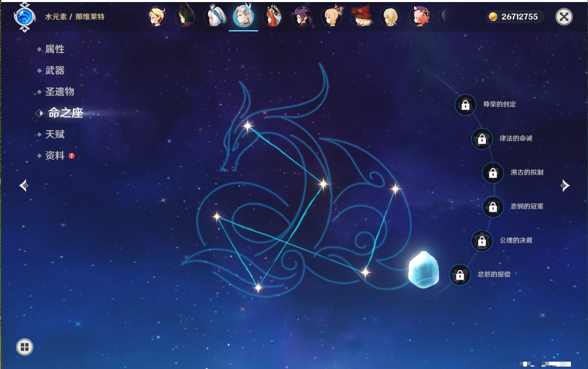Go to next character with right arrow
Viewport: 588px width, 369px height.
point(565,186)
